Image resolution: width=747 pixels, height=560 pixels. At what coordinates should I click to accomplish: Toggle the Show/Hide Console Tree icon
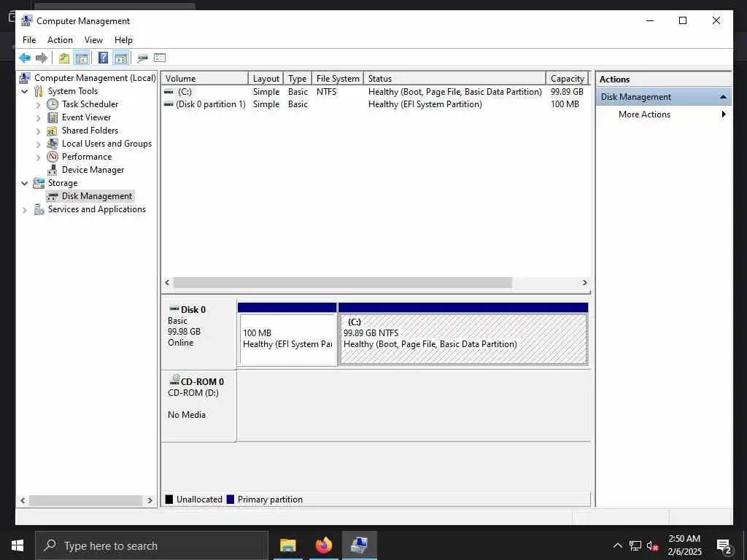(82, 58)
